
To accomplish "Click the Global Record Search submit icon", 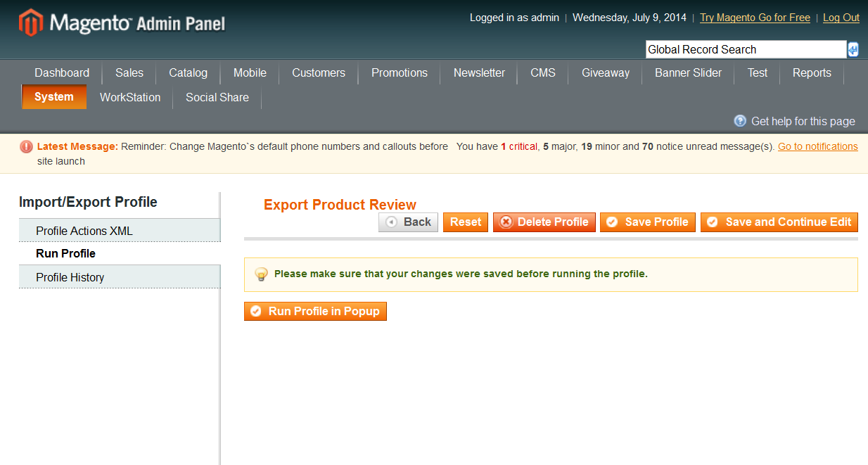I will click(853, 49).
